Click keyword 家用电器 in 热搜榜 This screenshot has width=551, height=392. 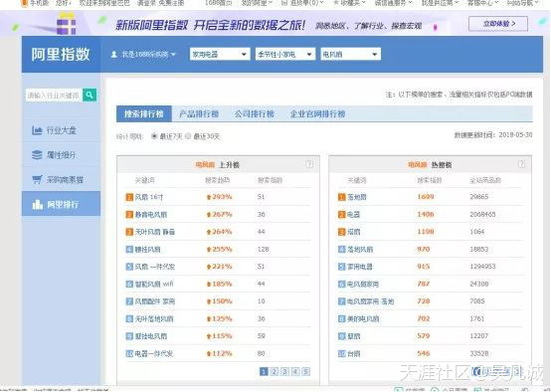click(x=360, y=267)
